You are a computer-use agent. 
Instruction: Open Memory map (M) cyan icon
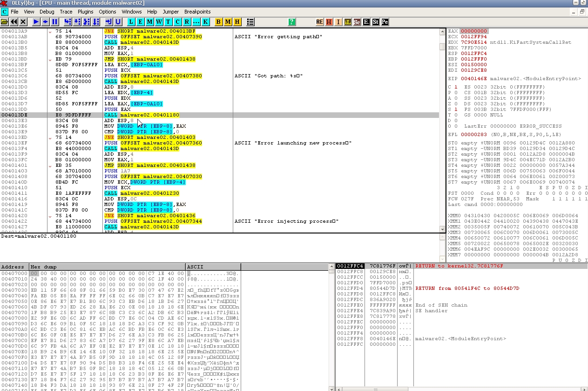pos(149,22)
